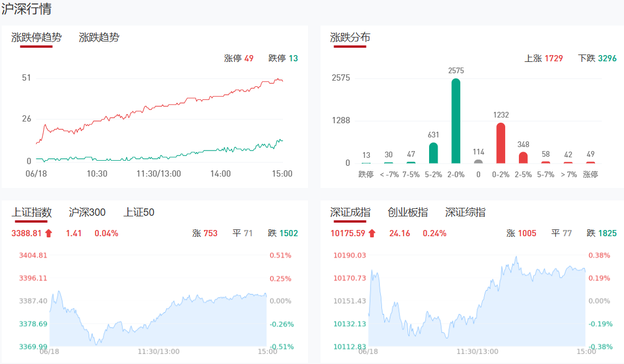Viewport: 624px width, 364px height.
Task: Select the 深证成指 tab
Action: pyautogui.click(x=350, y=212)
